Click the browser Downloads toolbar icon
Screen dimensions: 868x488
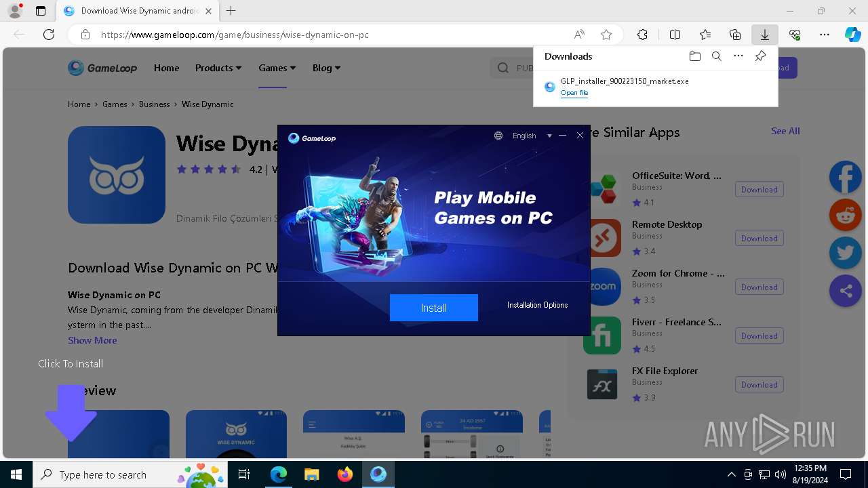point(764,35)
